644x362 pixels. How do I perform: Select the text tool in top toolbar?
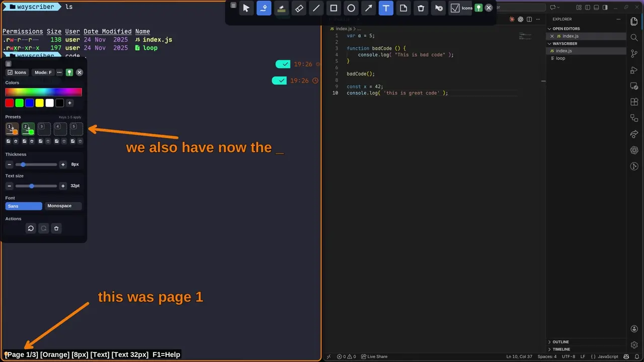[386, 8]
